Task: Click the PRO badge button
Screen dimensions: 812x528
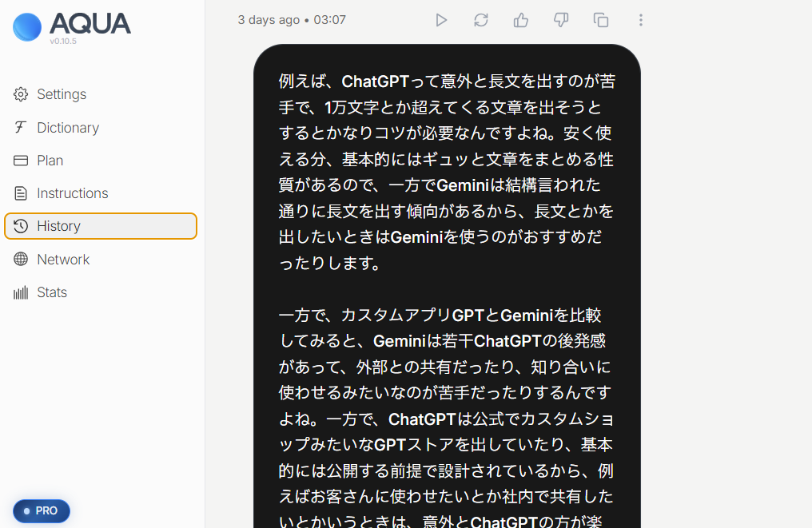Action: 42,510
